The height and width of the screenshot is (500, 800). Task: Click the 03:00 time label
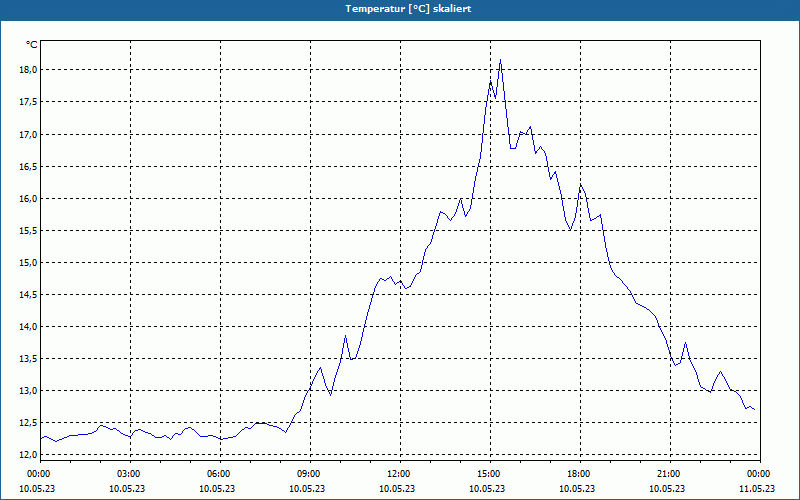pos(131,474)
